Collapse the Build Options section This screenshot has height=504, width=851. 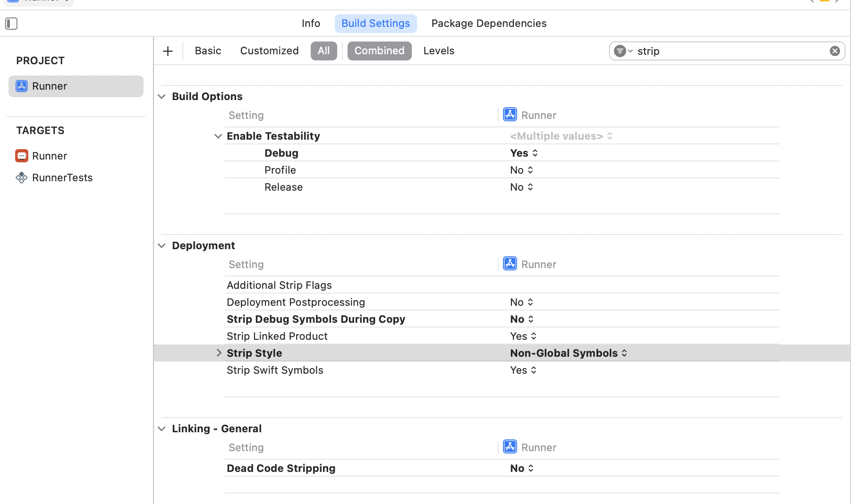coord(162,97)
